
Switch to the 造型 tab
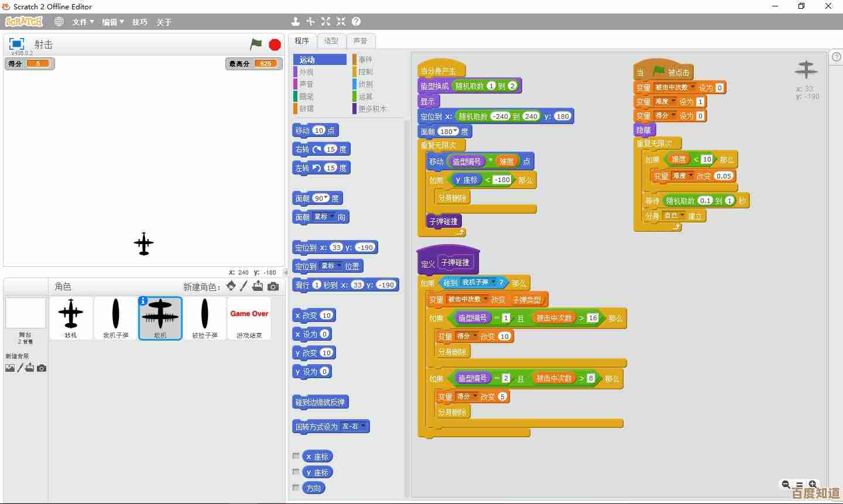tap(331, 40)
